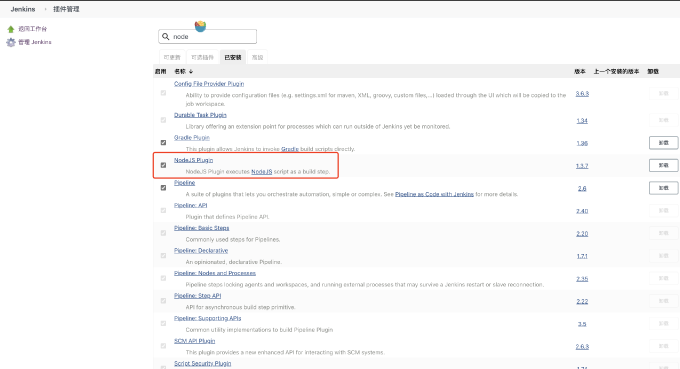Click the Gradle link in the plugin description
Image resolution: width=680 pixels, height=369 pixels.
click(290, 149)
